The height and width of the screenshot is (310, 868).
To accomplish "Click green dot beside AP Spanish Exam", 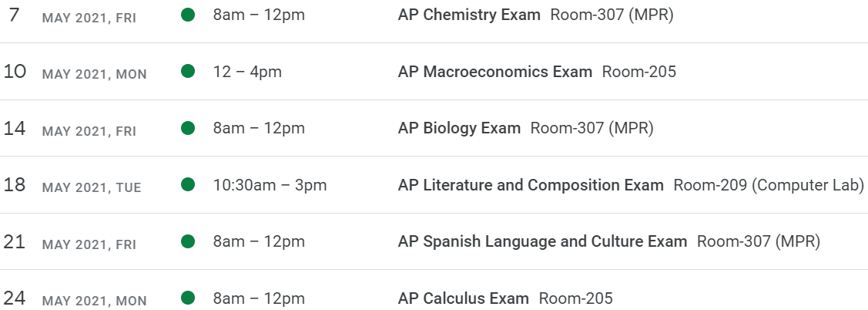I will (187, 241).
